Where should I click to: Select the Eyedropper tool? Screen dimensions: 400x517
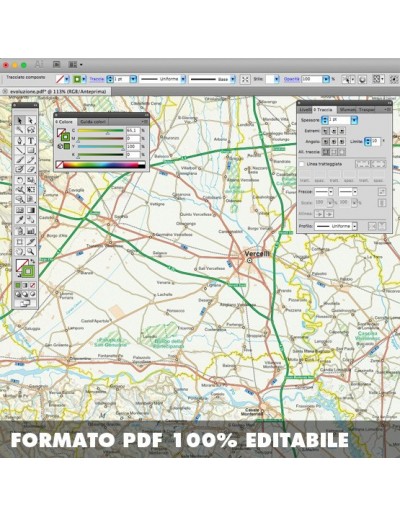(20, 219)
